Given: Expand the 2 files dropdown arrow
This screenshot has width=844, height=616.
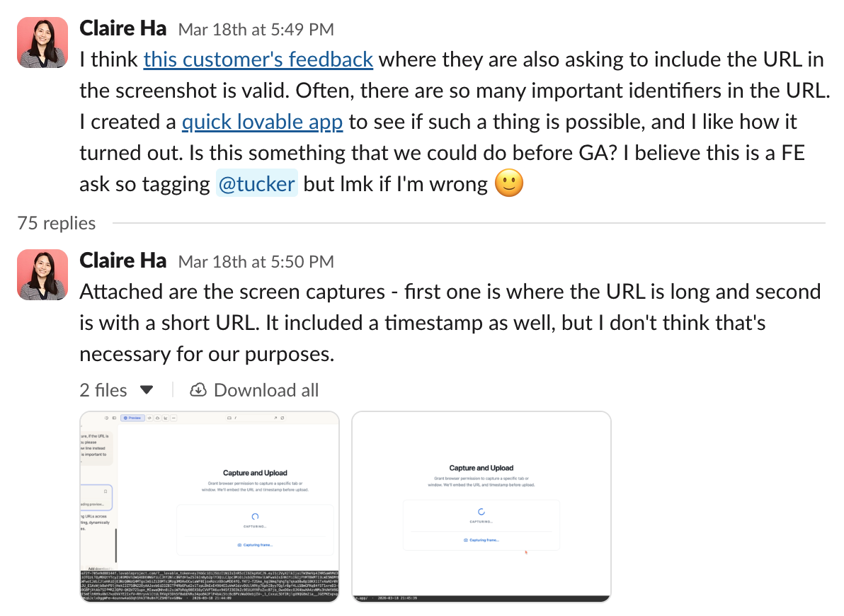Looking at the screenshot, I should (147, 389).
